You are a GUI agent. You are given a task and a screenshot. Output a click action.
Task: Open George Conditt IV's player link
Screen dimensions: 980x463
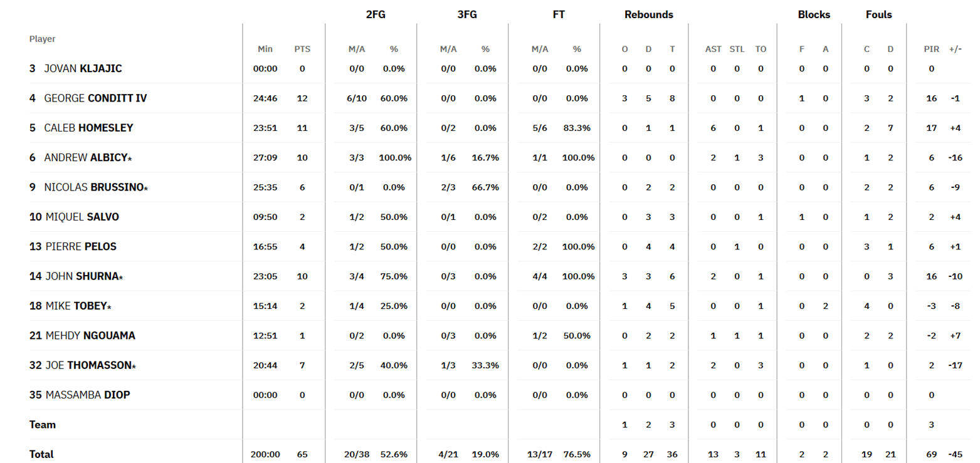(95, 98)
